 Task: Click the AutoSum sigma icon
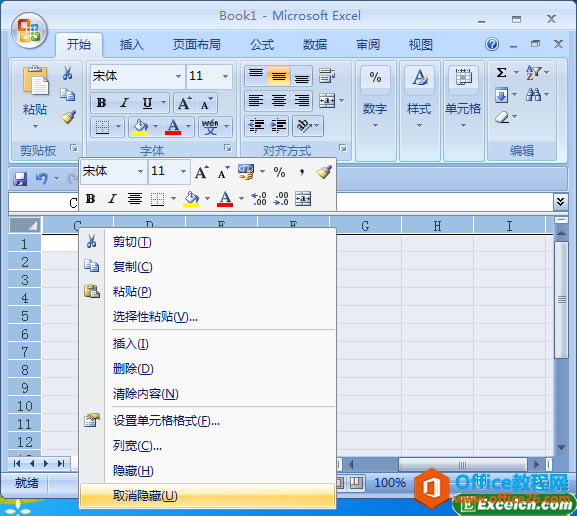(501, 73)
